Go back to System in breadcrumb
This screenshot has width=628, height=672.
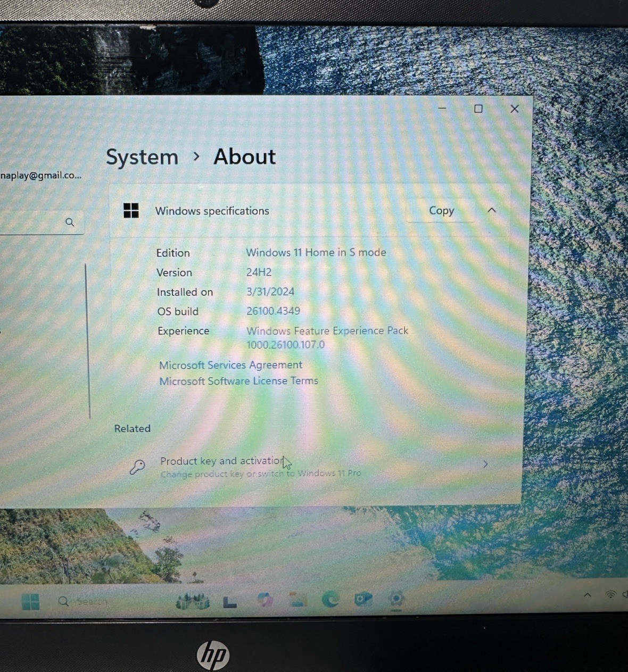[142, 157]
